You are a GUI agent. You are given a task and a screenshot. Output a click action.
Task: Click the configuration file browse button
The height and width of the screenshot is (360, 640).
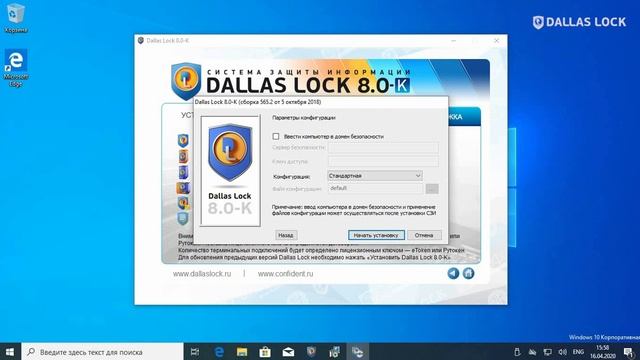[432, 189]
